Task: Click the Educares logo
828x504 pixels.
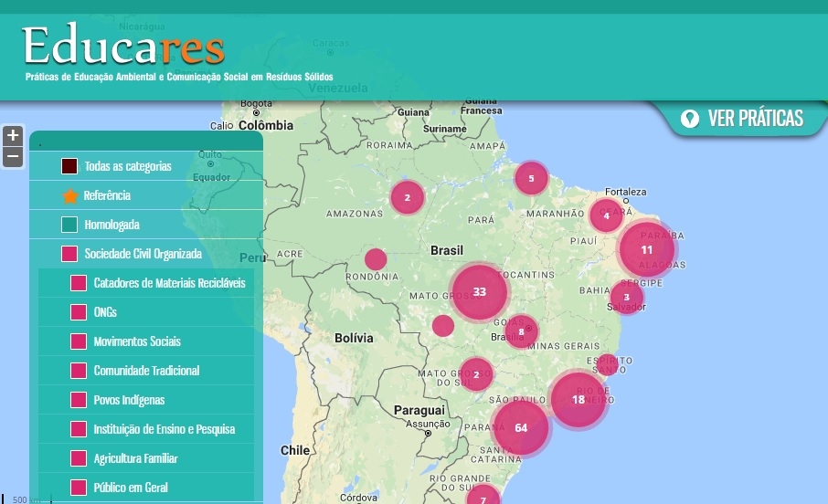Action: [123, 45]
